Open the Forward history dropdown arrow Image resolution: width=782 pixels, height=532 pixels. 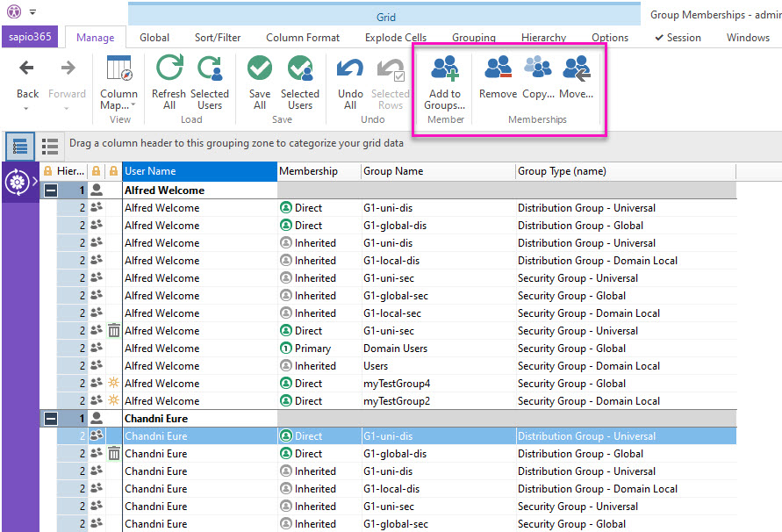67,108
